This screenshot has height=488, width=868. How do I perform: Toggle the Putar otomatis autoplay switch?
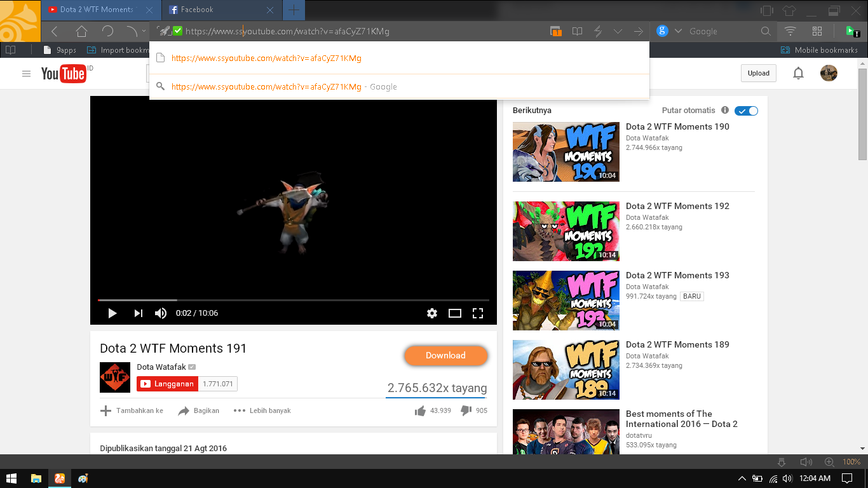(x=746, y=111)
